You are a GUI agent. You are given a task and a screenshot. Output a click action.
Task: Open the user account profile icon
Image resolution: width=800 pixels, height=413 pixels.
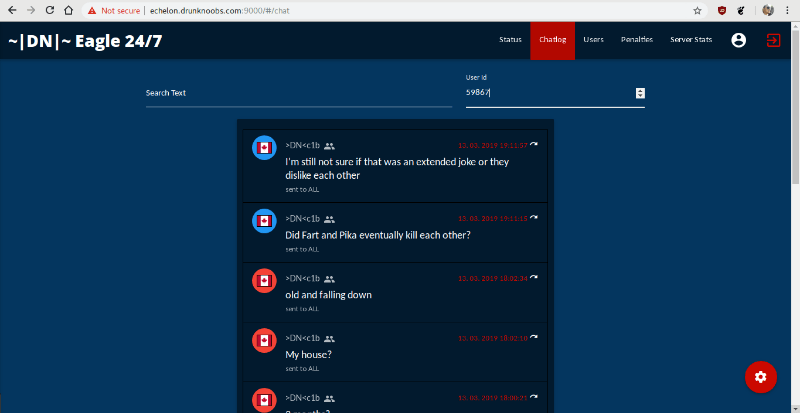click(738, 40)
